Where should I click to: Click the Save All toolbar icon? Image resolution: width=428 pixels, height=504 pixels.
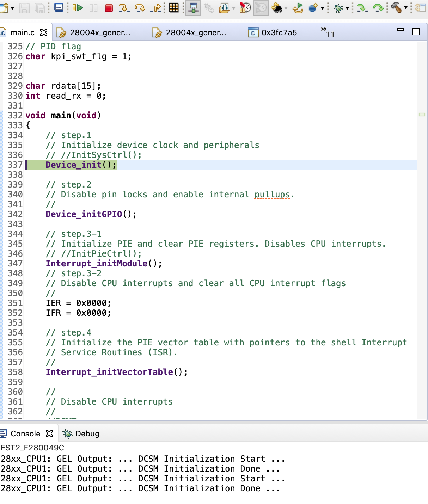[x=40, y=8]
